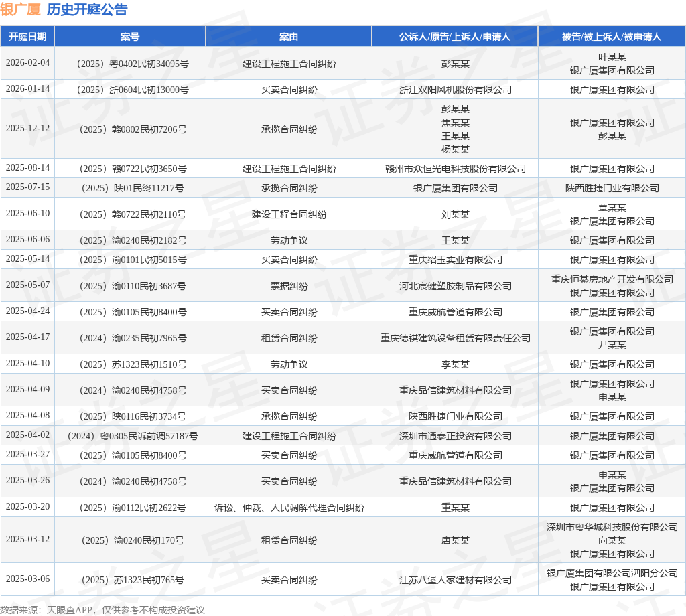Select the date 2025-12-12
This screenshot has width=686, height=616.
[x=27, y=128]
